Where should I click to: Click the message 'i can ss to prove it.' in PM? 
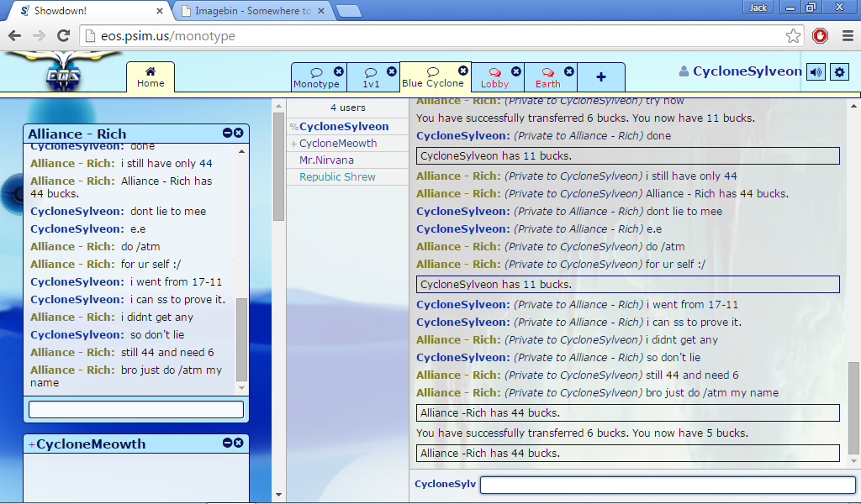tap(177, 299)
